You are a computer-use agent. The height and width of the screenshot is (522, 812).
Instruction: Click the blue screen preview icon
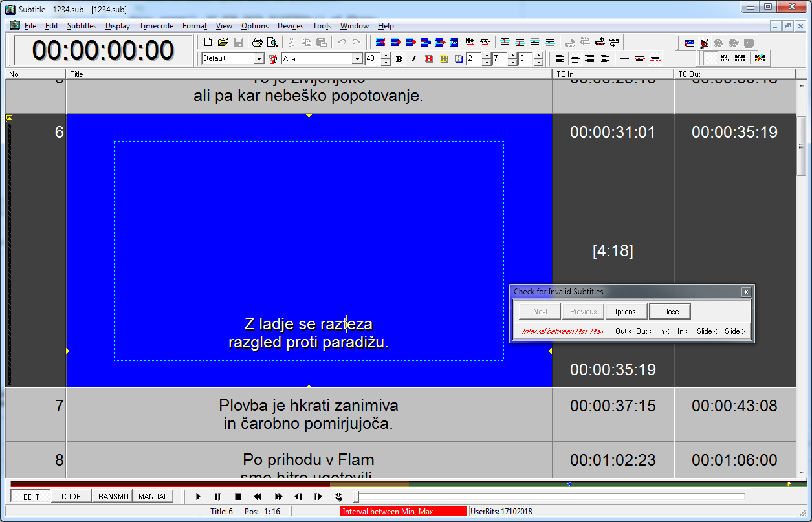point(689,43)
